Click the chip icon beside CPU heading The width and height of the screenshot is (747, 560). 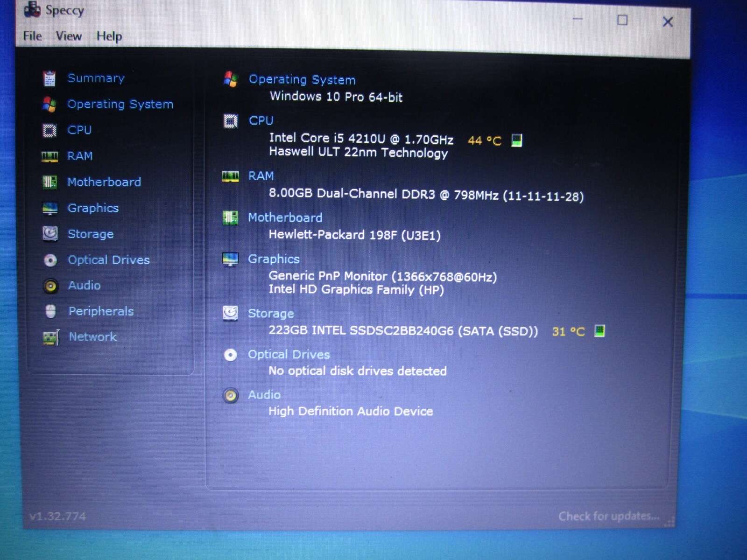231,121
